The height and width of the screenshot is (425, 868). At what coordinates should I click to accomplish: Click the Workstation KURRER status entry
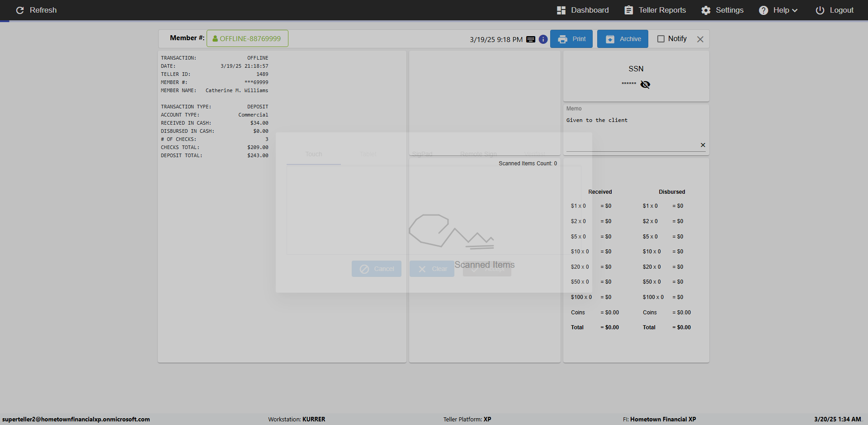pyautogui.click(x=297, y=419)
